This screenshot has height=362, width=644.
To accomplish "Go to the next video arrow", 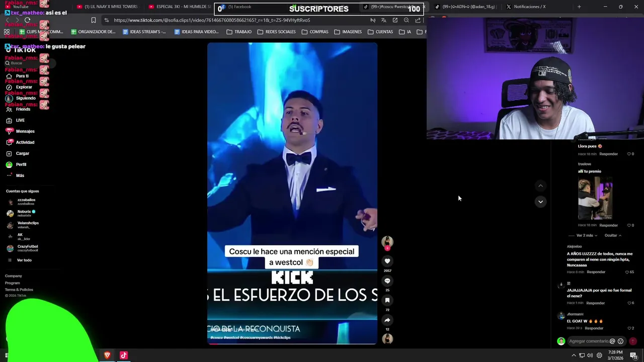I will [540, 202].
